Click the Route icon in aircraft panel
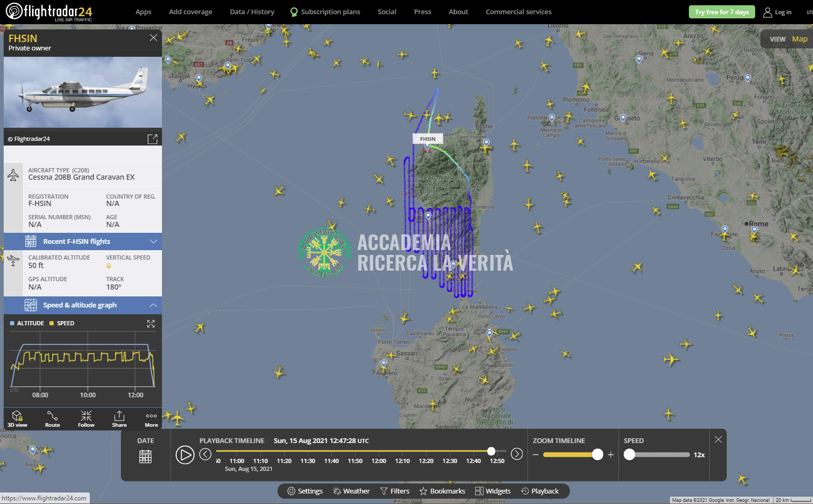 (x=53, y=418)
